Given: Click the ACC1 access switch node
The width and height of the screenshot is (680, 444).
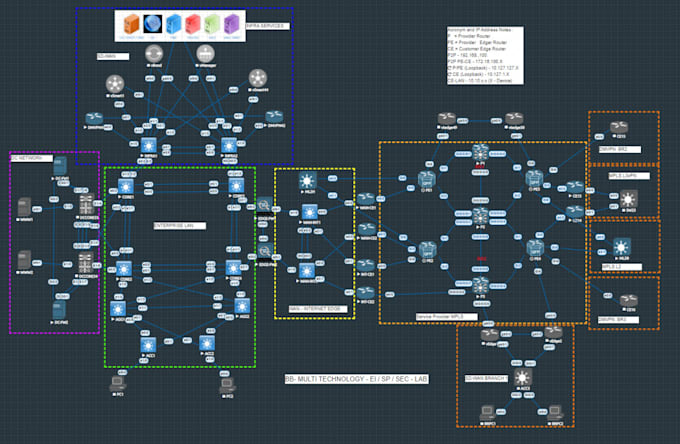Looking at the screenshot, I should tap(148, 345).
